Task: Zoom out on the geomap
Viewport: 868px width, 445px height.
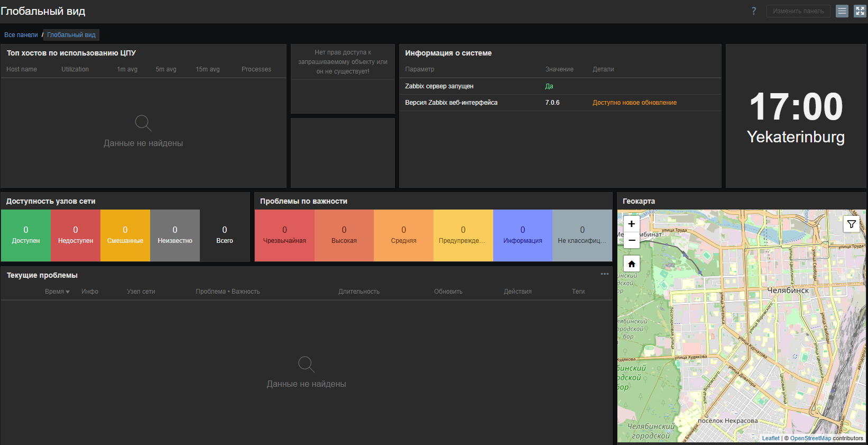Action: [632, 240]
